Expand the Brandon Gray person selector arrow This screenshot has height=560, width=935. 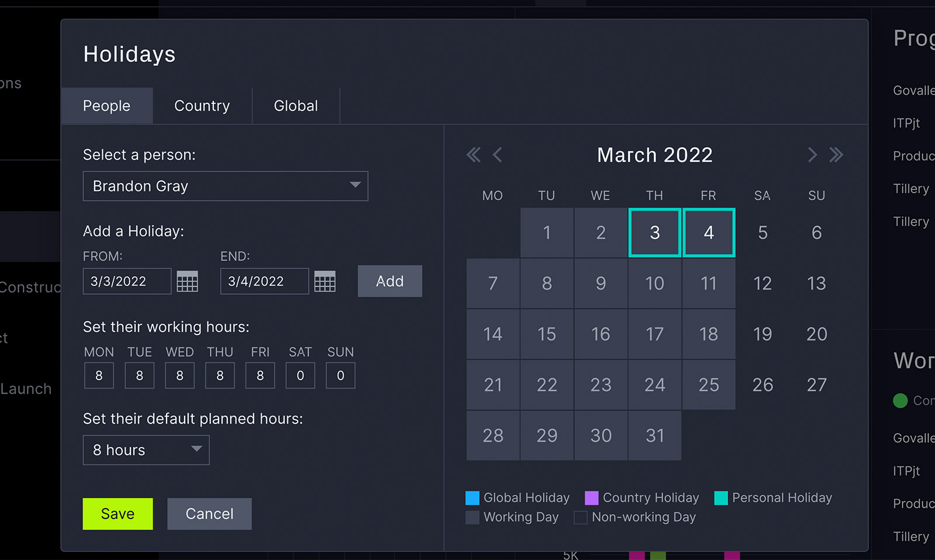355,186
